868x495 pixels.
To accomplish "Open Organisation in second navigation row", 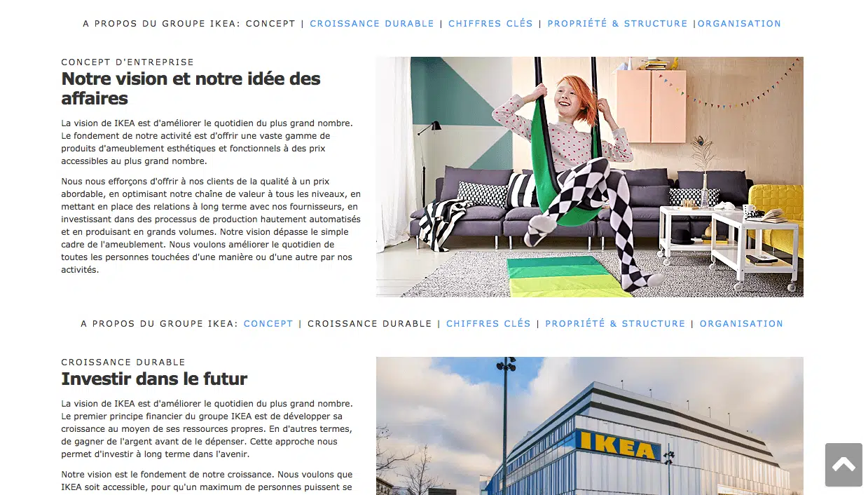I will tap(741, 323).
